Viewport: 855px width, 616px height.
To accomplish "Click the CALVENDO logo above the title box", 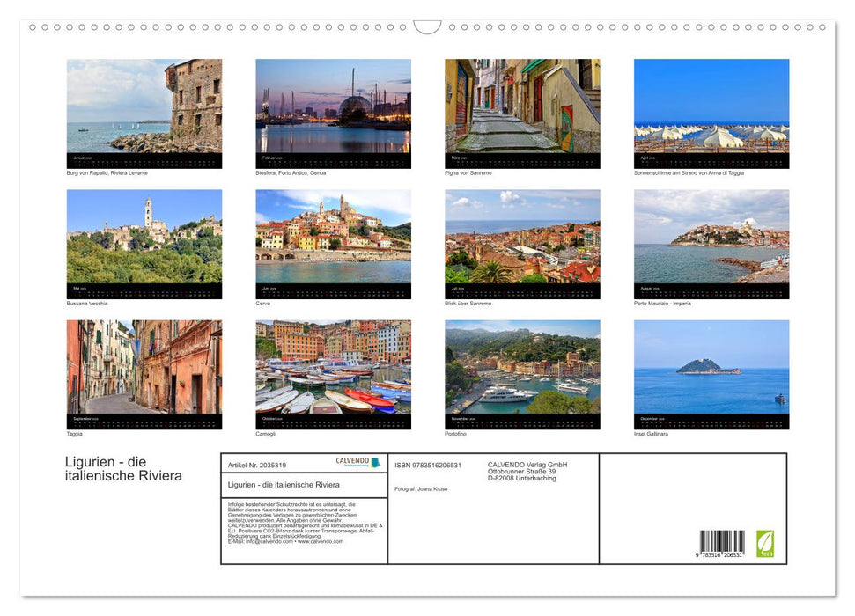I will point(352,461).
